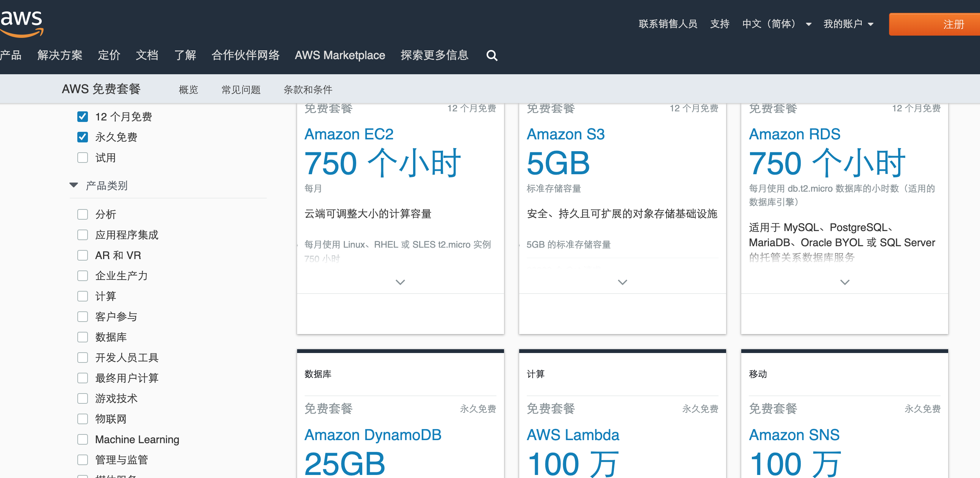Open the Amazon DynamoDB link
The image size is (980, 478).
coord(373,435)
